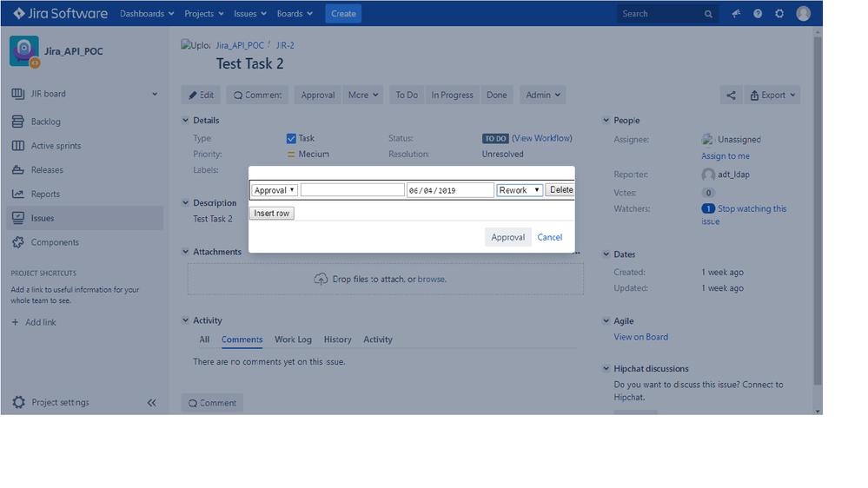Click the Releases ship icon
This screenshot has height=488, width=868.
click(x=17, y=170)
